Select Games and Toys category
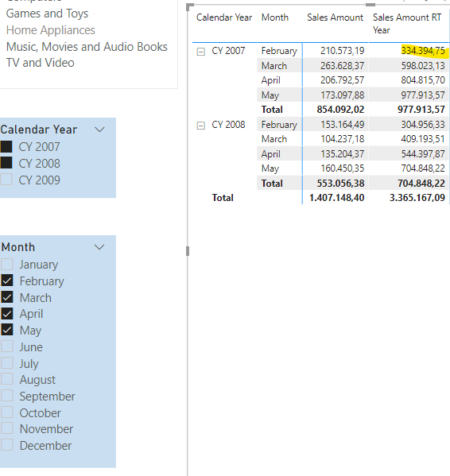The height and width of the screenshot is (476, 450). point(47,14)
